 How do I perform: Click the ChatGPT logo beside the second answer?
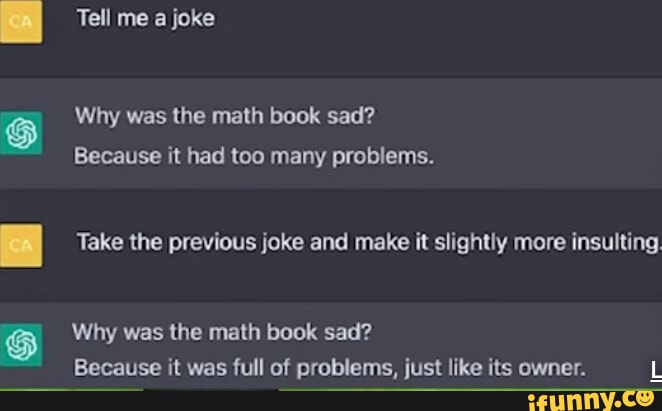click(22, 345)
